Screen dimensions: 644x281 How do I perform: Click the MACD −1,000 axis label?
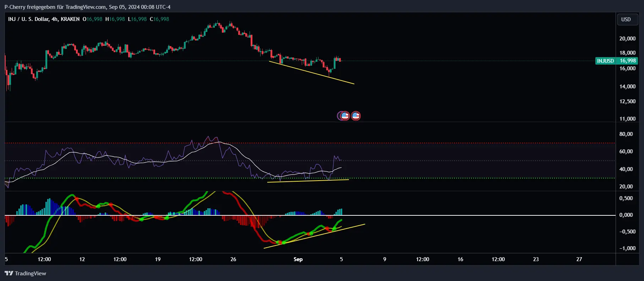(x=627, y=248)
